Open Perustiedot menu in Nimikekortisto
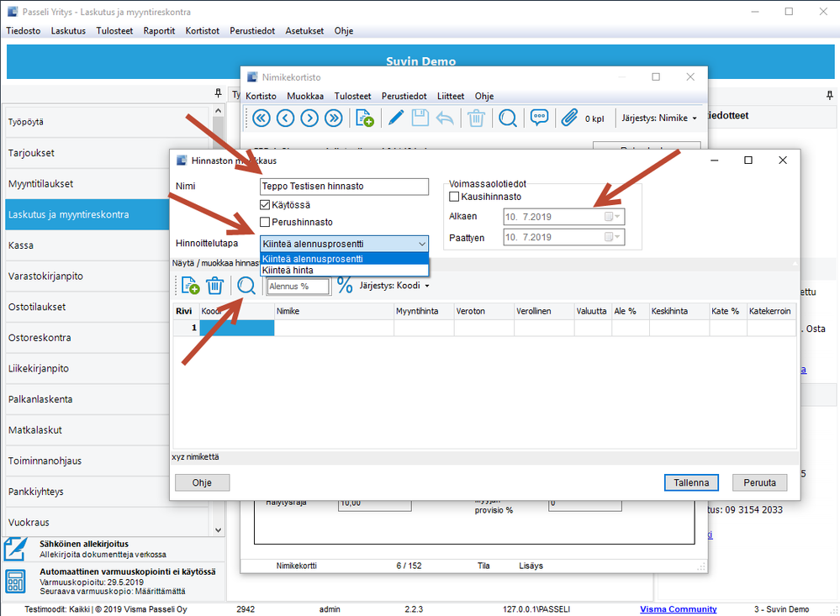840x616 pixels. (404, 97)
